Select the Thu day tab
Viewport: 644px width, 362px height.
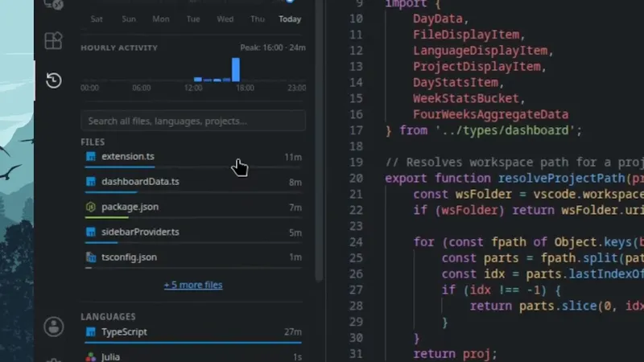258,19
